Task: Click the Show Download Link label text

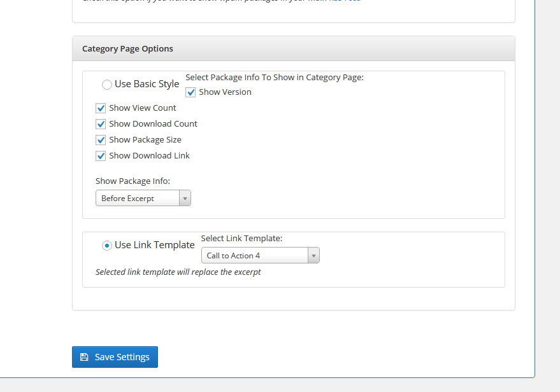Action: pos(149,156)
